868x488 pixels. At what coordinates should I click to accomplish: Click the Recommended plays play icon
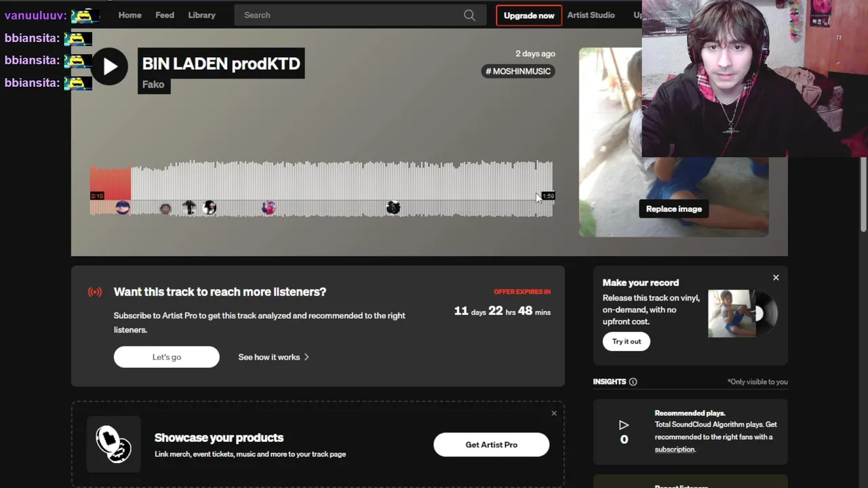pos(624,425)
